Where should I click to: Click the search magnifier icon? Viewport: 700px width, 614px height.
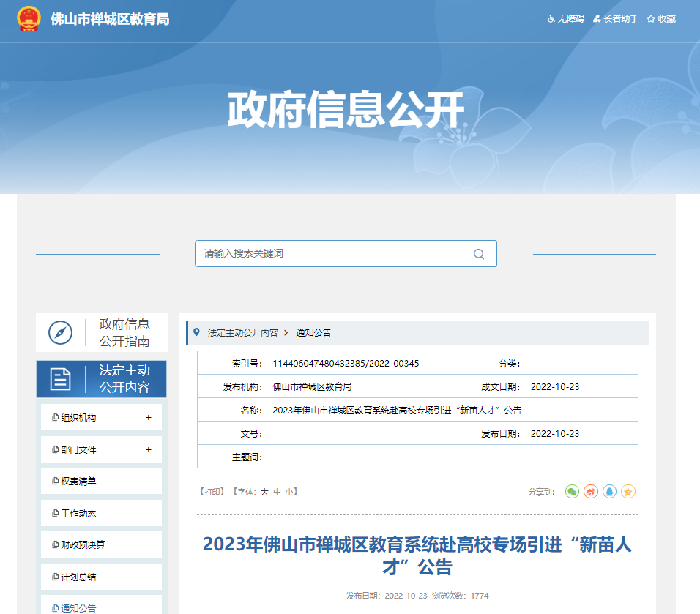(479, 254)
